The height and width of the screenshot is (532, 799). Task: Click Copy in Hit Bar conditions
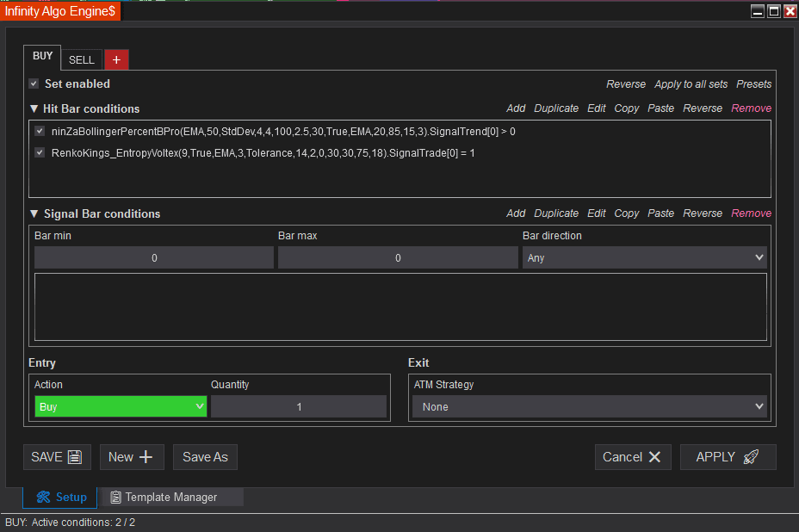[x=626, y=108]
